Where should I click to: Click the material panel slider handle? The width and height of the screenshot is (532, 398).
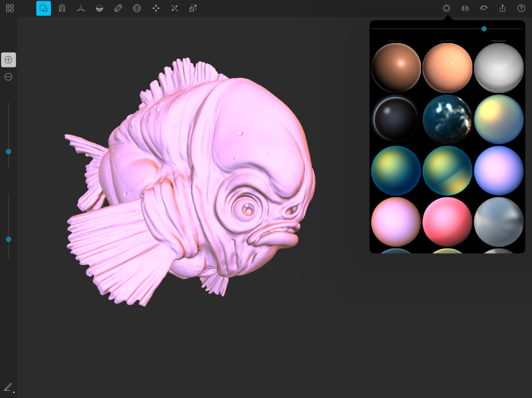click(484, 29)
